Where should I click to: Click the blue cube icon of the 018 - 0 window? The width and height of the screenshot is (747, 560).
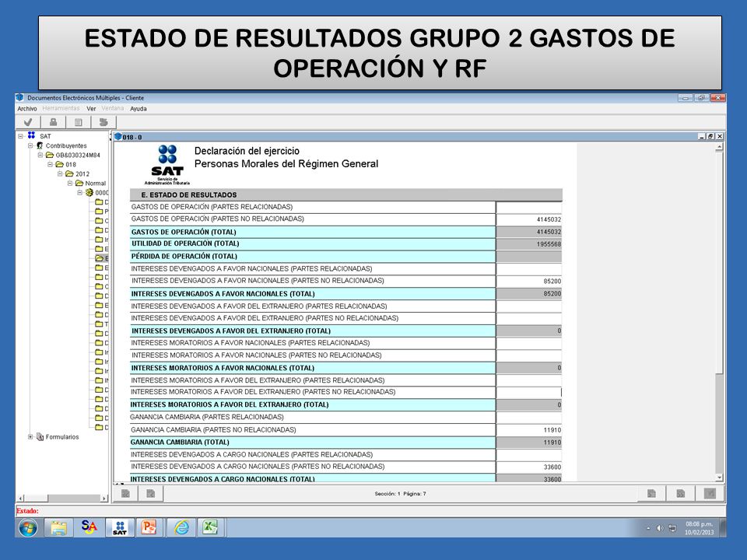point(118,137)
